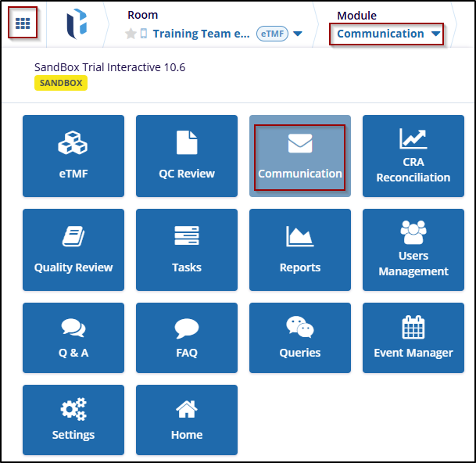Viewport: 476px width, 463px height.
Task: Open the Tasks module tile
Action: coord(187,249)
